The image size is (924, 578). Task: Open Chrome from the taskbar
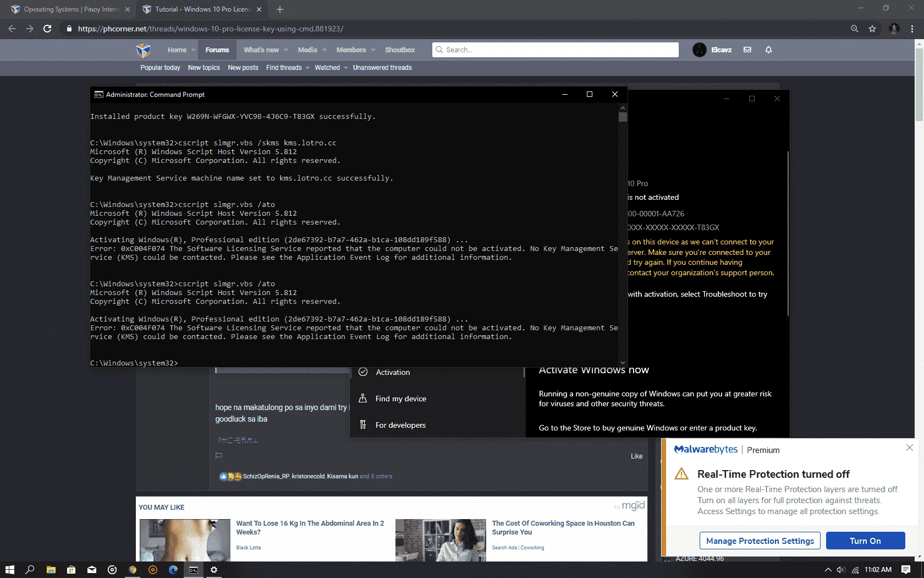[x=133, y=570]
